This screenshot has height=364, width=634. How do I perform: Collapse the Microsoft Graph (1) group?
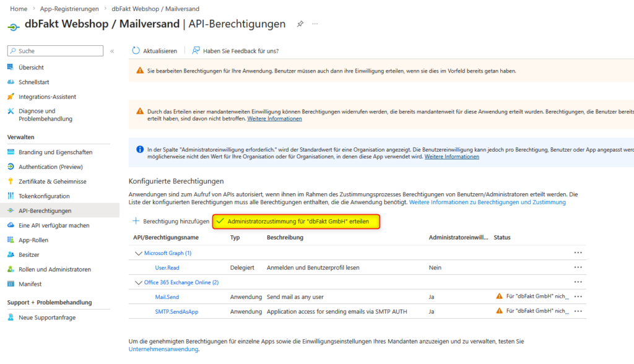138,253
